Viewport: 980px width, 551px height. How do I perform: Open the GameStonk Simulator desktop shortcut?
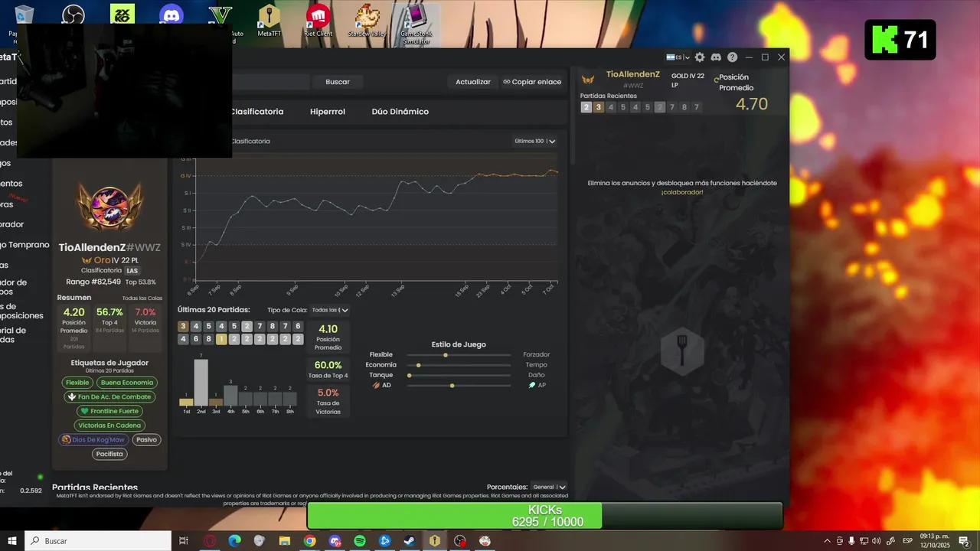pos(415,23)
